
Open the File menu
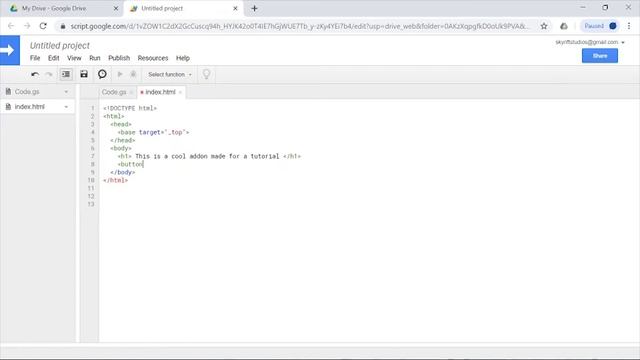click(35, 58)
